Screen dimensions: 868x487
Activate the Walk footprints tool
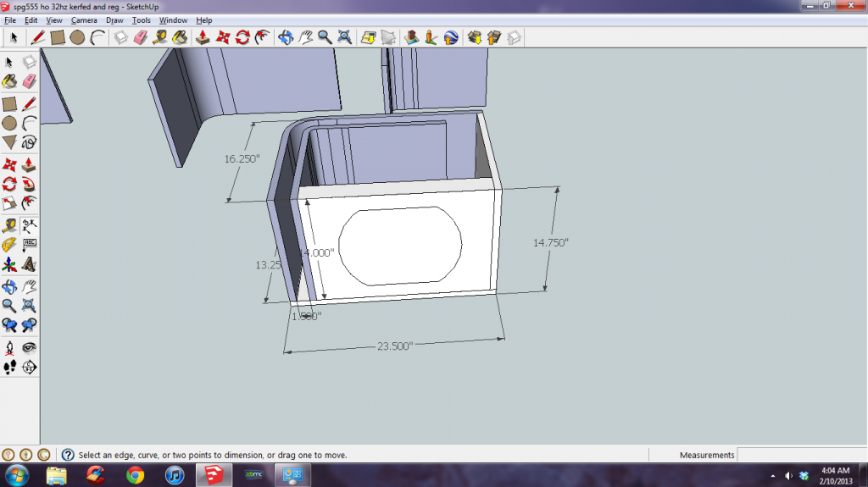click(9, 367)
